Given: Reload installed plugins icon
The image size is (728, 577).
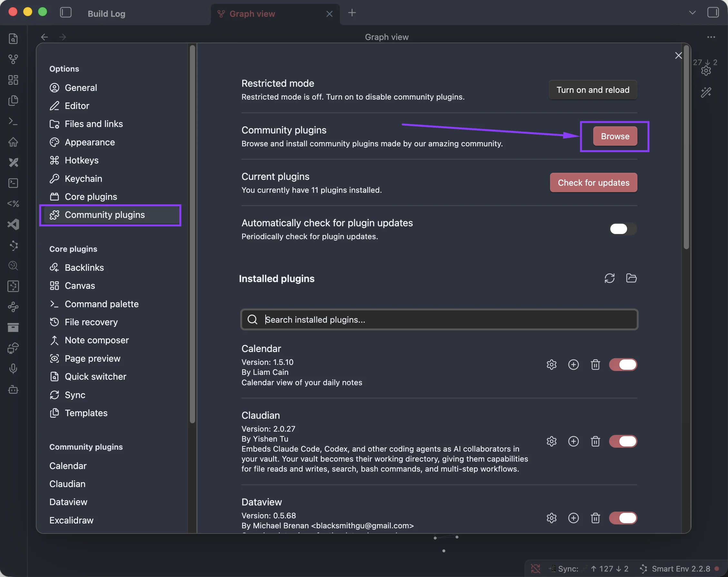Looking at the screenshot, I should (x=609, y=278).
